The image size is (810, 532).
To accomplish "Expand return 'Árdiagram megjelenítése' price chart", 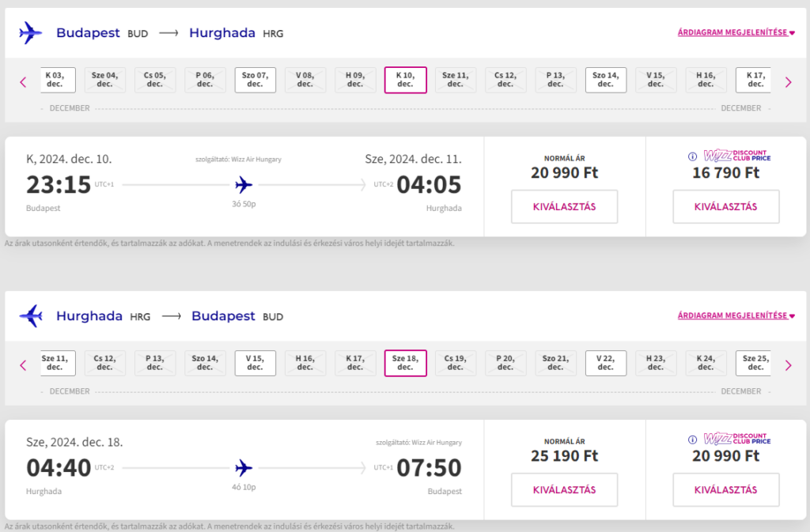I will [736, 315].
